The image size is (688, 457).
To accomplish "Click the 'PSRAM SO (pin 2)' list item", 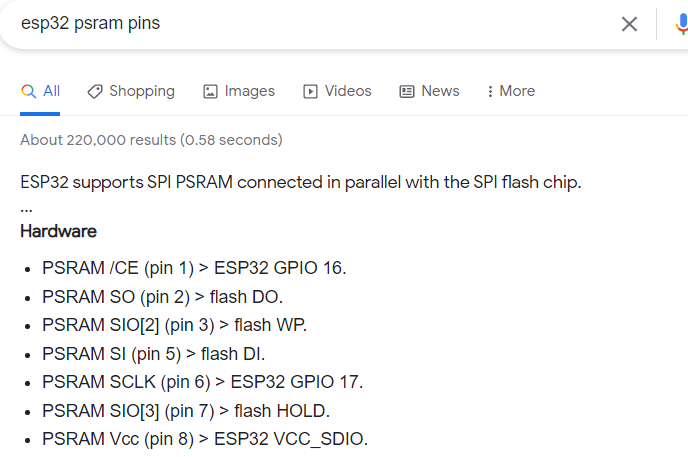I will 162,297.
